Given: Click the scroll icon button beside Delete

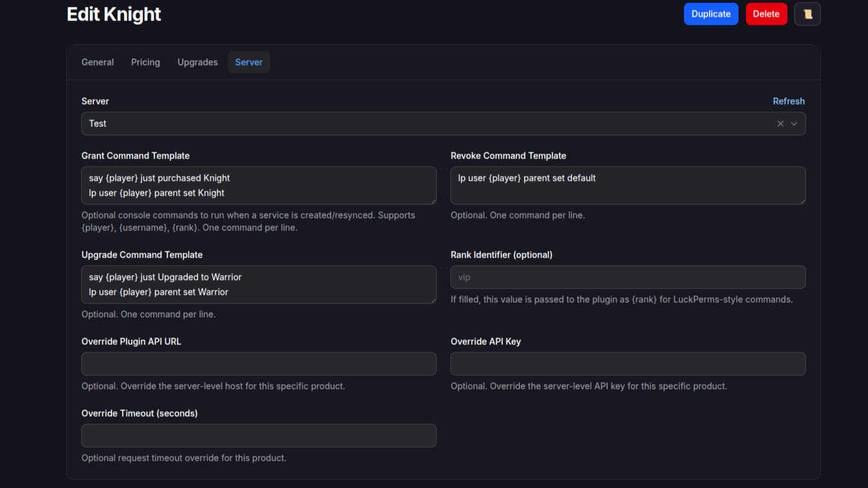Looking at the screenshot, I should click(x=807, y=14).
